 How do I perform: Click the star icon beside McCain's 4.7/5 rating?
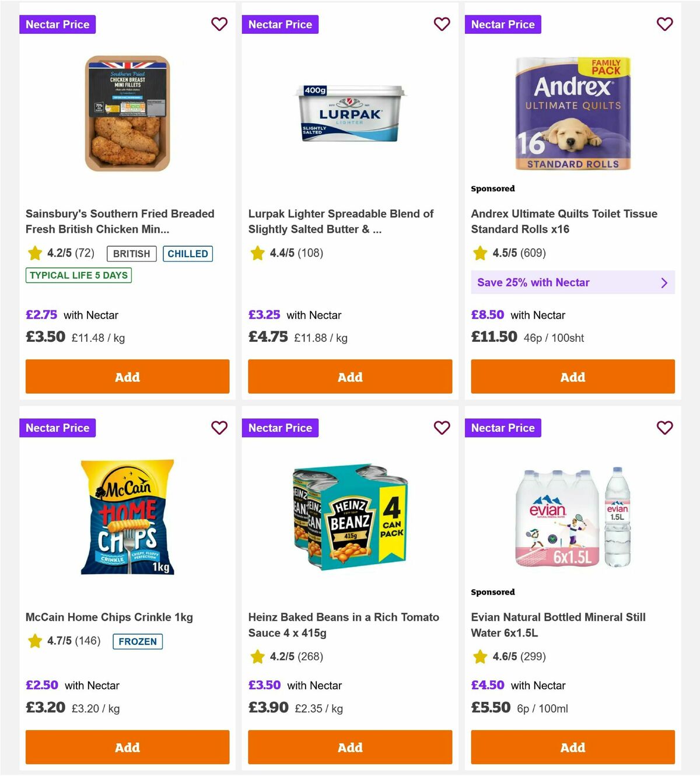tap(34, 641)
